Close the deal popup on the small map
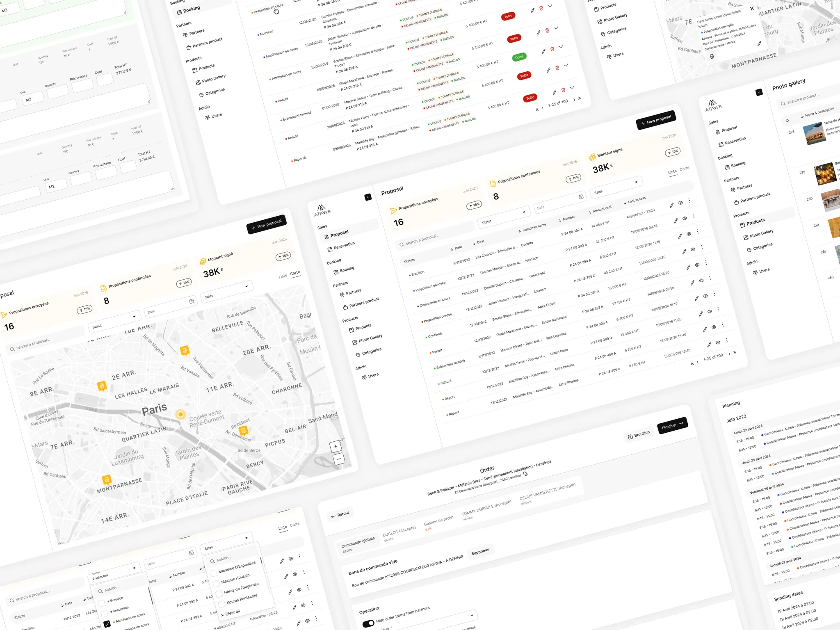 pos(752,8)
